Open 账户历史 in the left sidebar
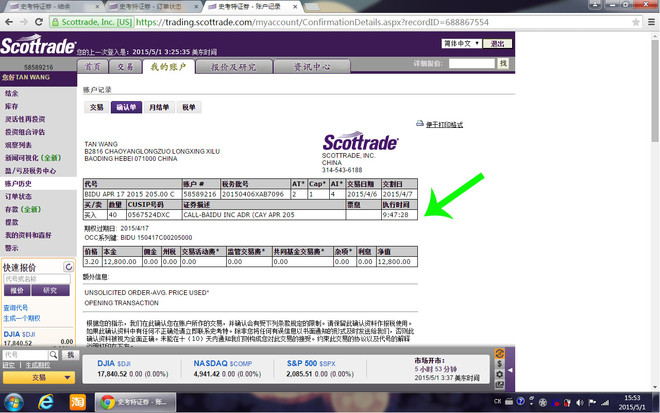Screen dimensions: 660x413 click(x=18, y=184)
